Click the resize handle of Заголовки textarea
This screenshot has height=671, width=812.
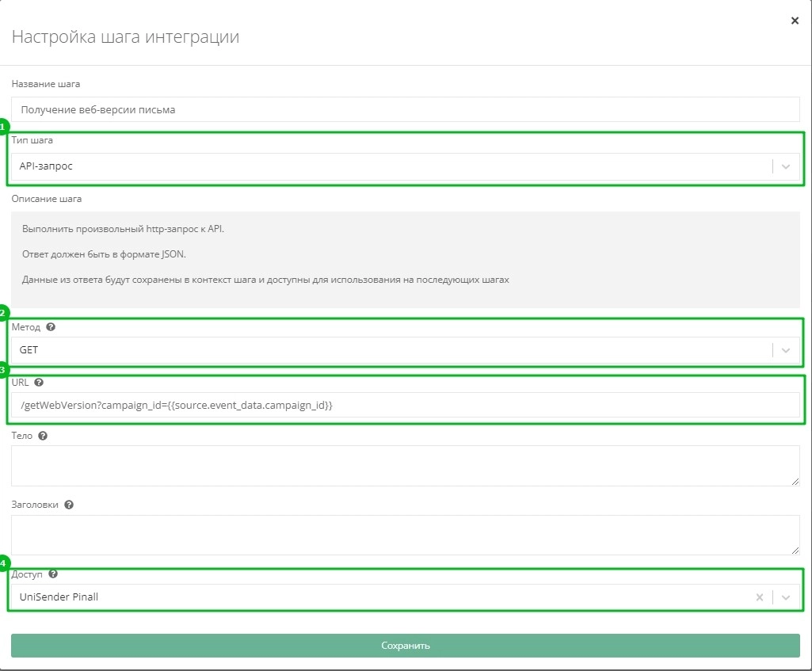point(795,550)
